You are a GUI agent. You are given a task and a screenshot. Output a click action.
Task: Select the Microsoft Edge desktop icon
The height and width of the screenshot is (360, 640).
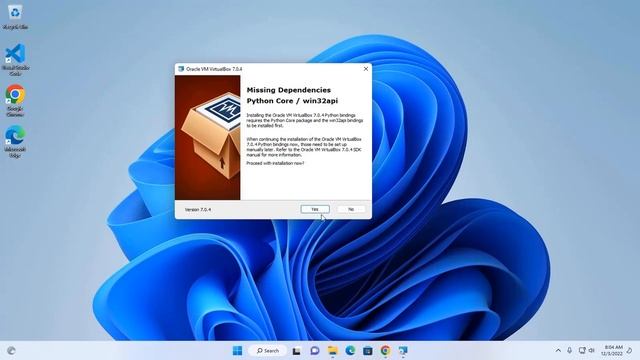click(x=15, y=142)
